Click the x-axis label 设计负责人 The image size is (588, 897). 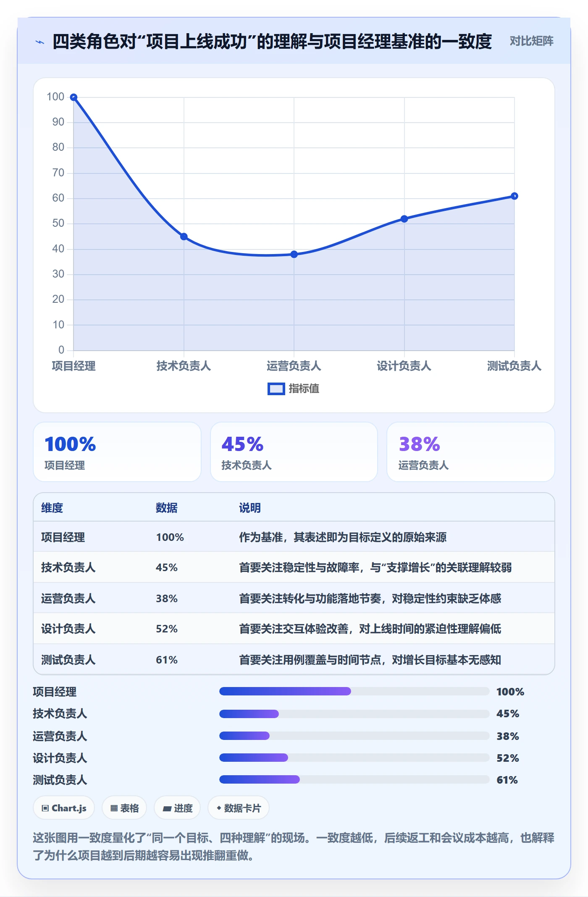[x=404, y=366]
